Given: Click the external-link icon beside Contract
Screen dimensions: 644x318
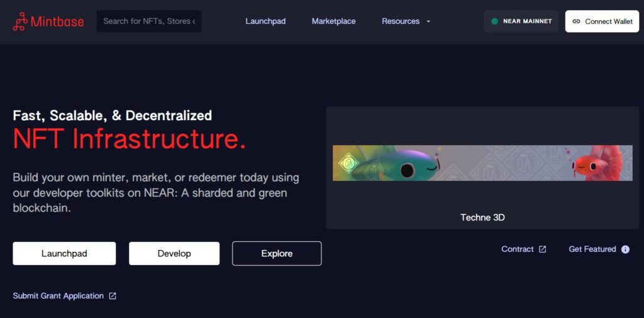Looking at the screenshot, I should click(x=543, y=249).
